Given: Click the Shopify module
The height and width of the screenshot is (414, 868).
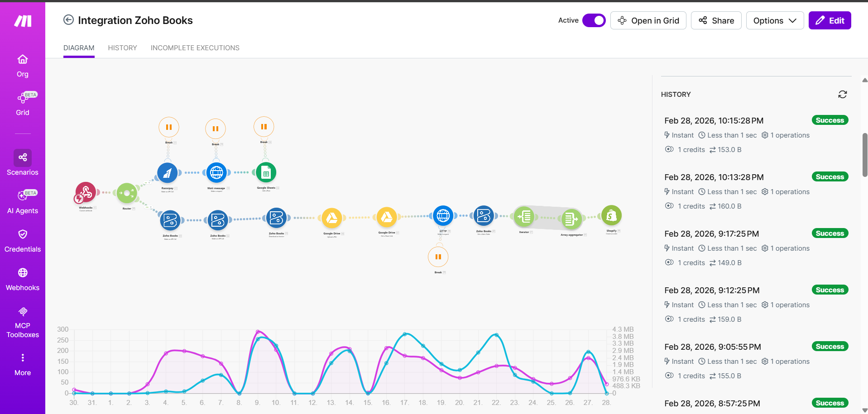Looking at the screenshot, I should tap(611, 215).
